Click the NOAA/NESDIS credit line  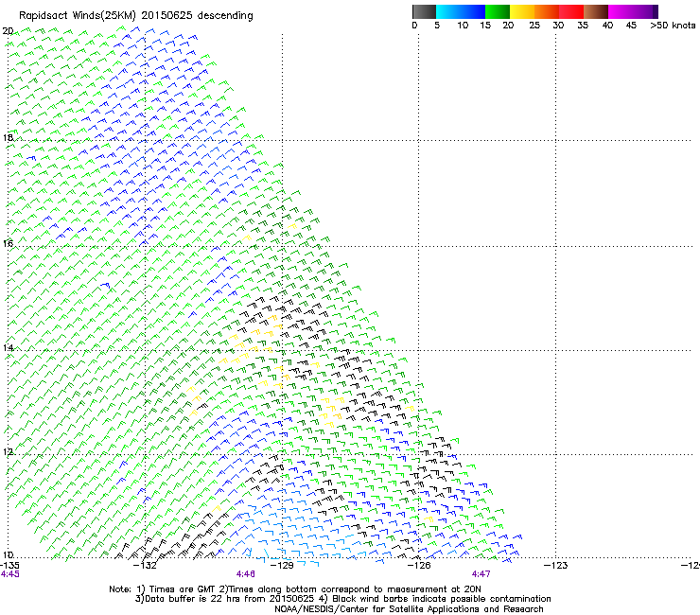pos(409,609)
